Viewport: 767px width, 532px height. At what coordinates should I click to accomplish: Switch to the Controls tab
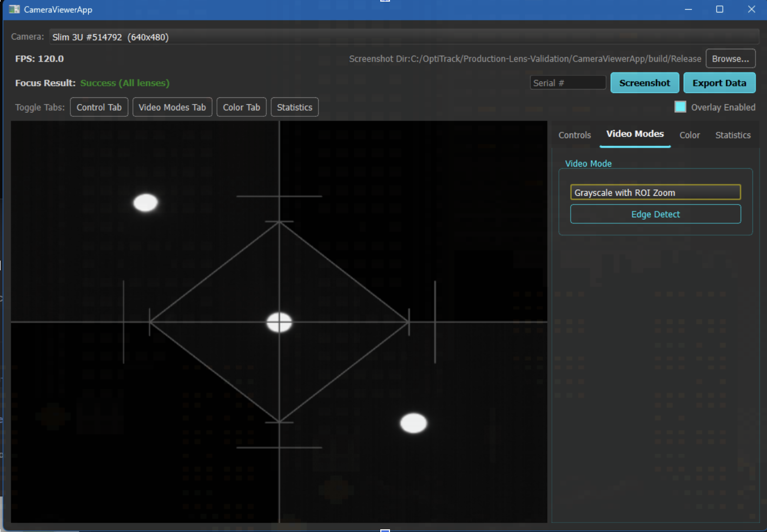[x=574, y=135]
